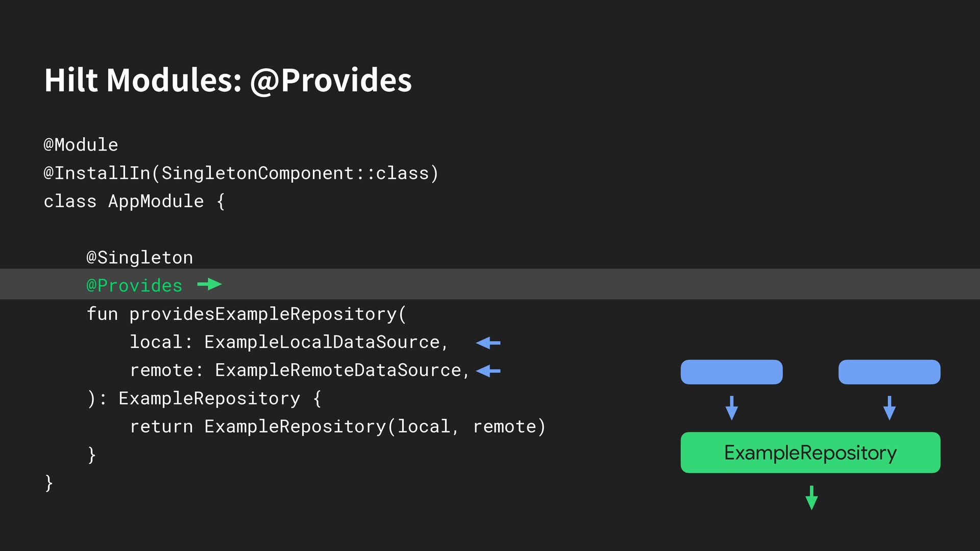Click the down arrow under the left blue box
980x551 pixels.
pos(731,408)
